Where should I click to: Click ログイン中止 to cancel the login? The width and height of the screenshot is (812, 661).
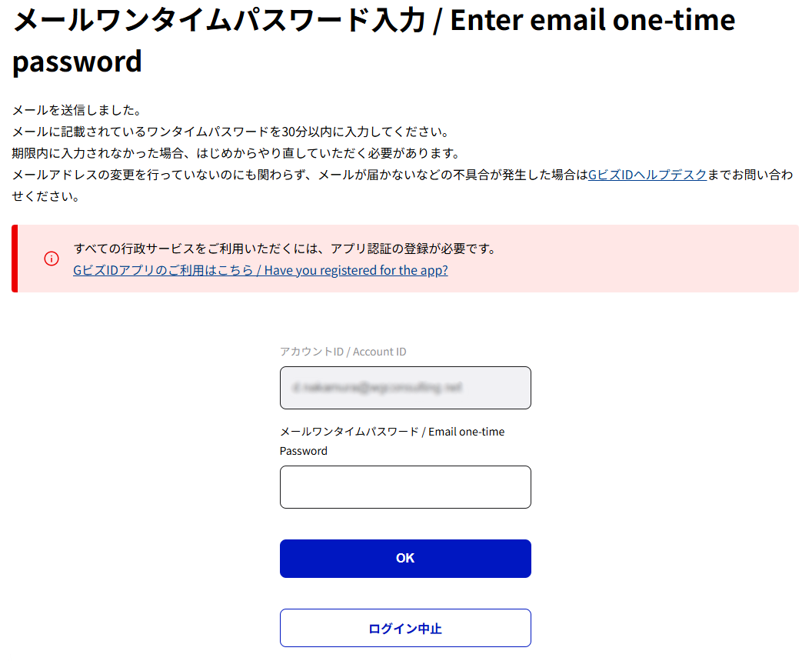pyautogui.click(x=405, y=627)
